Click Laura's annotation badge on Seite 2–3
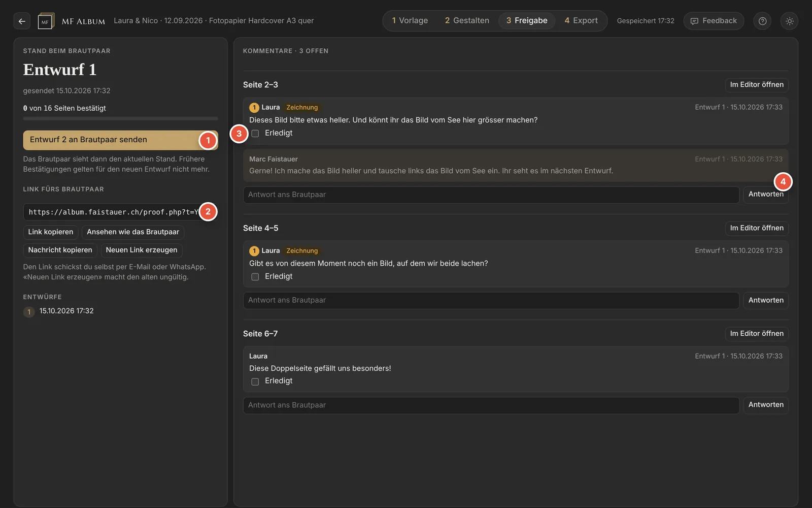Viewport: 812px width, 508px height. click(254, 108)
